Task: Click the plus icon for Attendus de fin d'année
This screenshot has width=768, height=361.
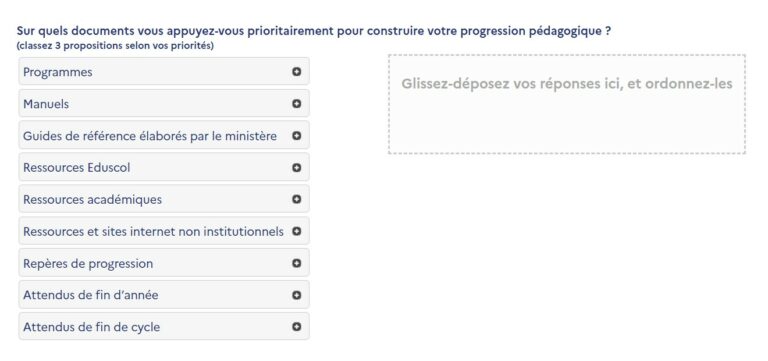Action: pos(296,295)
